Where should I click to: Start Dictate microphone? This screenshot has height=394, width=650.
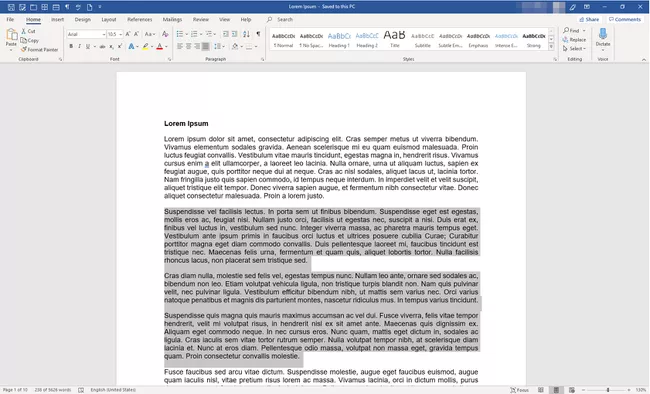(603, 36)
